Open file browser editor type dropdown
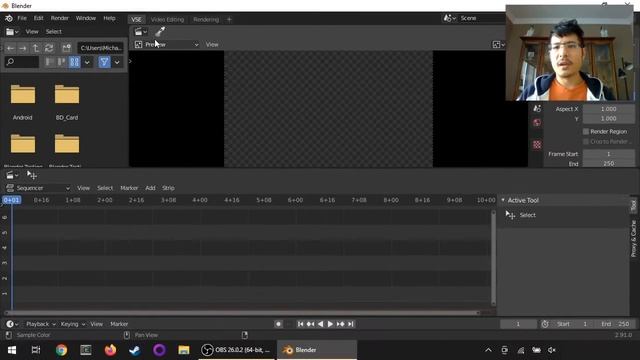This screenshot has width=640, height=360. 13,31
